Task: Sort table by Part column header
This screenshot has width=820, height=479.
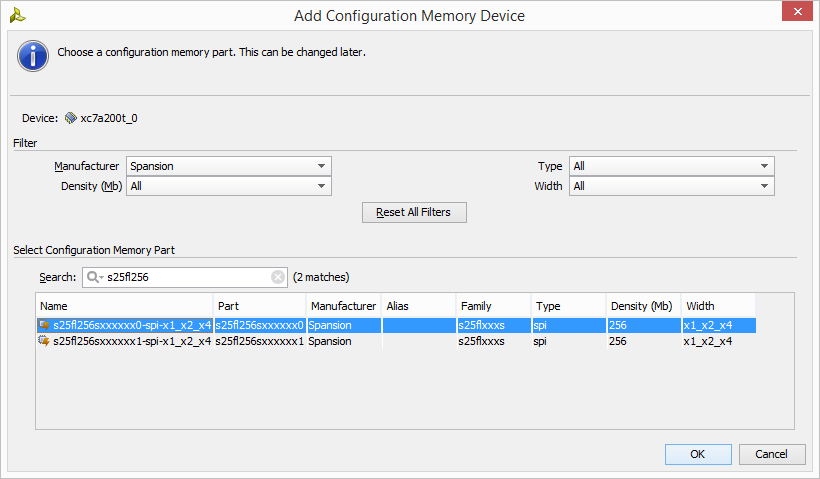Action: pyautogui.click(x=259, y=306)
